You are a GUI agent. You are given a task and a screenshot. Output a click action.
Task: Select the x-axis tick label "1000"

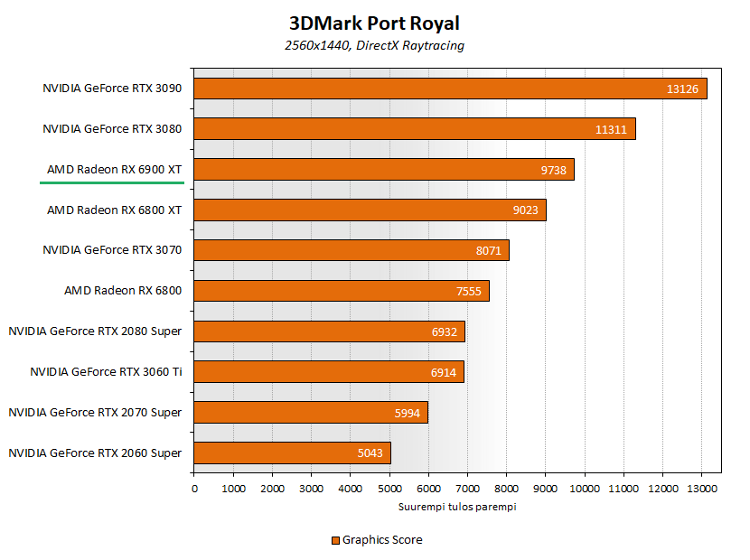pyautogui.click(x=233, y=489)
